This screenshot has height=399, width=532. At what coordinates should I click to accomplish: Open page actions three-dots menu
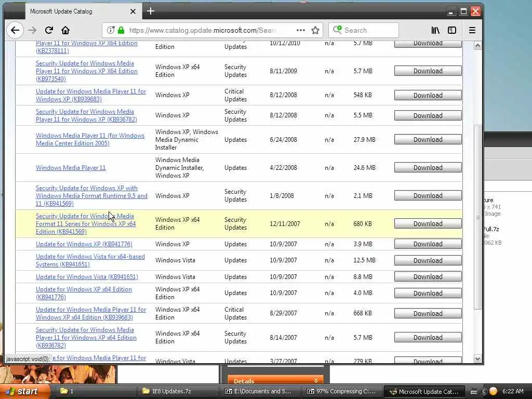click(301, 30)
